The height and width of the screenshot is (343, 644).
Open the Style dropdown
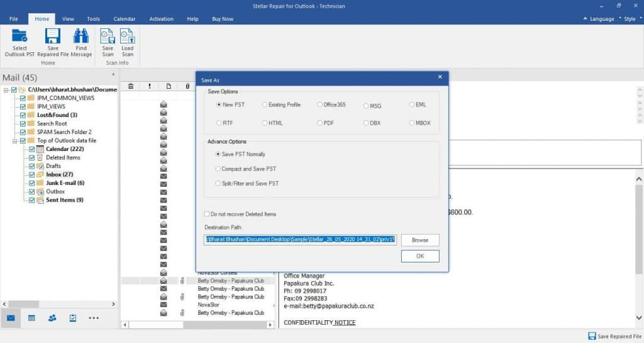tap(630, 19)
